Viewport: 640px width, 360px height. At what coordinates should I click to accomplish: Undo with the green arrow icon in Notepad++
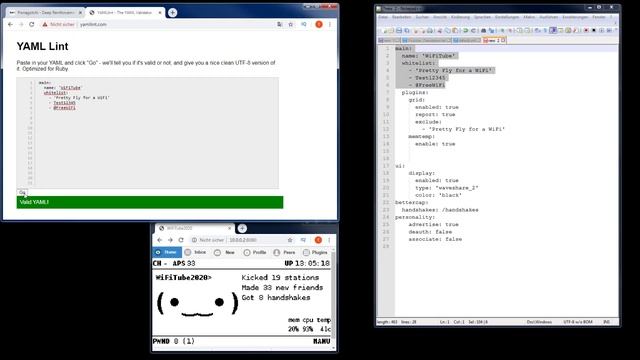[465, 31]
